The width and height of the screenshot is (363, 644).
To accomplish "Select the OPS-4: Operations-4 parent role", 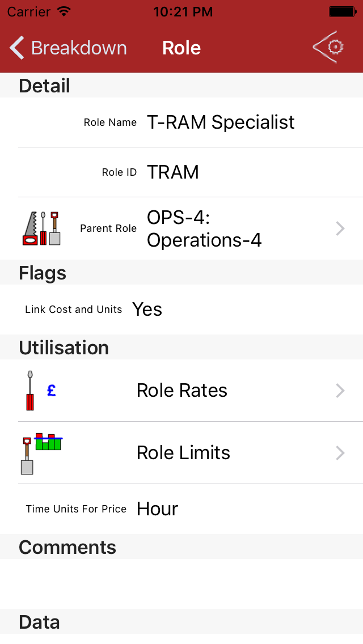I will click(x=204, y=228).
